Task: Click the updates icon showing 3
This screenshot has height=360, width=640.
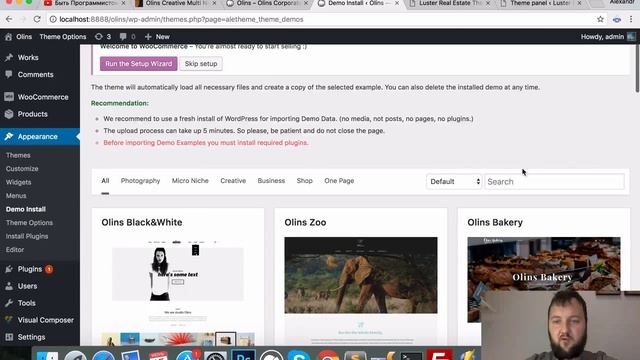Action: pos(103,37)
